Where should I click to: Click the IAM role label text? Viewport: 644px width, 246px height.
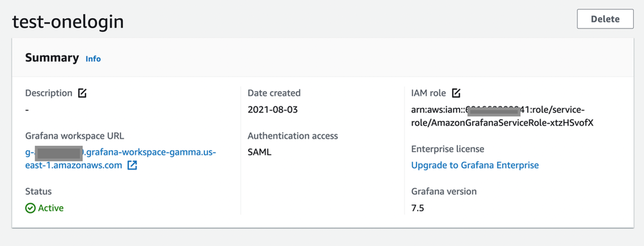[x=429, y=93]
